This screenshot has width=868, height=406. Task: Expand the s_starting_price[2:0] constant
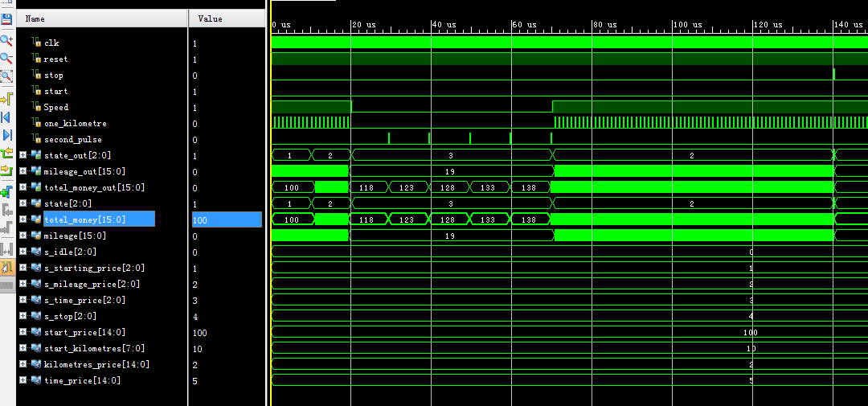23,268
